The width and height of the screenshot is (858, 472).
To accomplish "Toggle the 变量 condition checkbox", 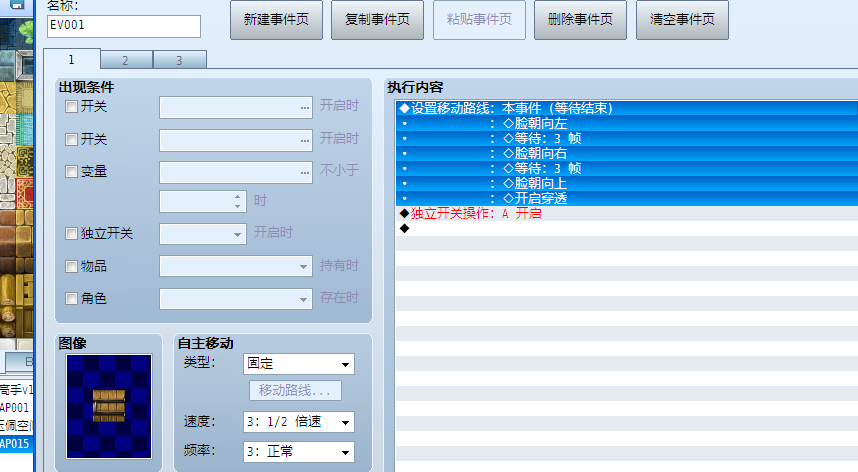I will [71, 172].
